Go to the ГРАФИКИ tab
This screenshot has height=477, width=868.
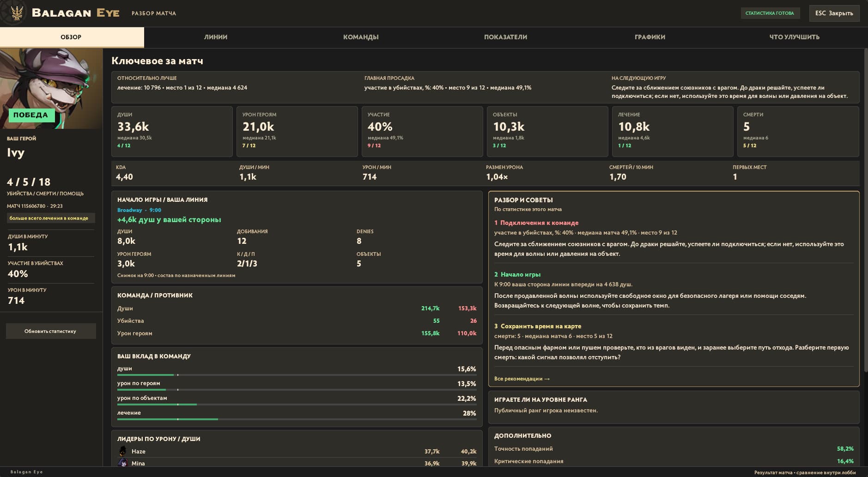tap(650, 37)
